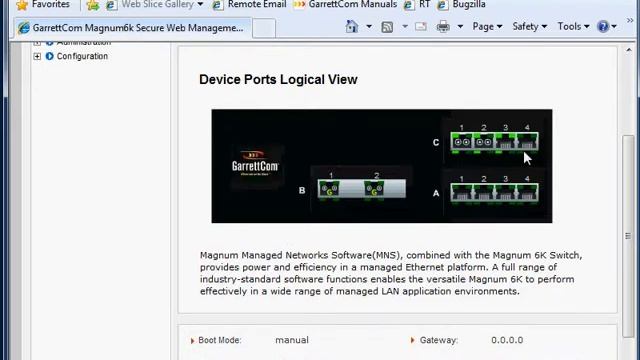Click the Help question mark icon
The height and width of the screenshot is (360, 640).
(602, 27)
